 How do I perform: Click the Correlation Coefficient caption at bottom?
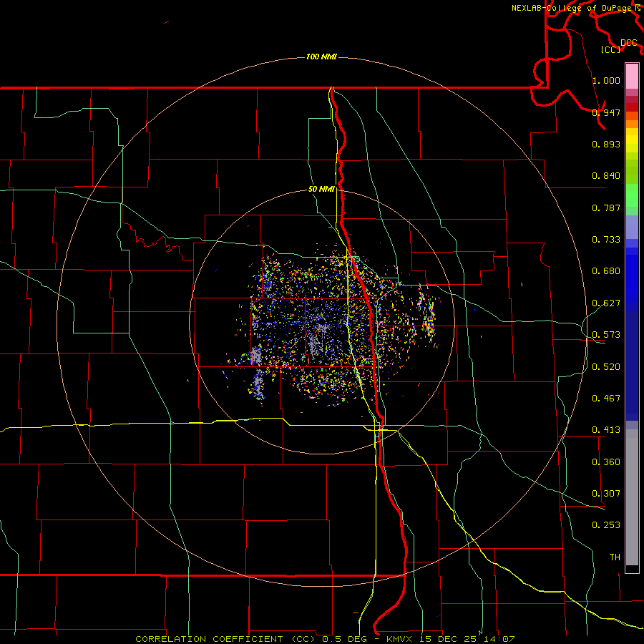click(x=325, y=639)
